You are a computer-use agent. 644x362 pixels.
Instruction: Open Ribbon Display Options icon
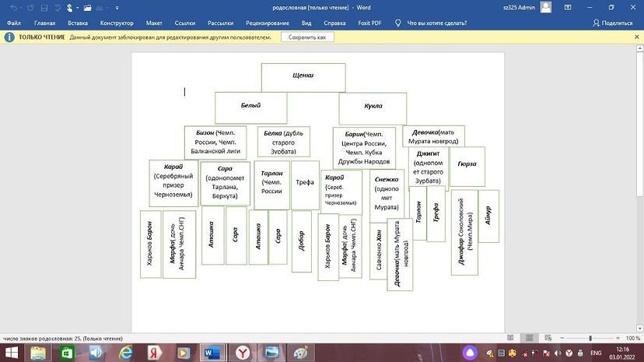tap(568, 8)
